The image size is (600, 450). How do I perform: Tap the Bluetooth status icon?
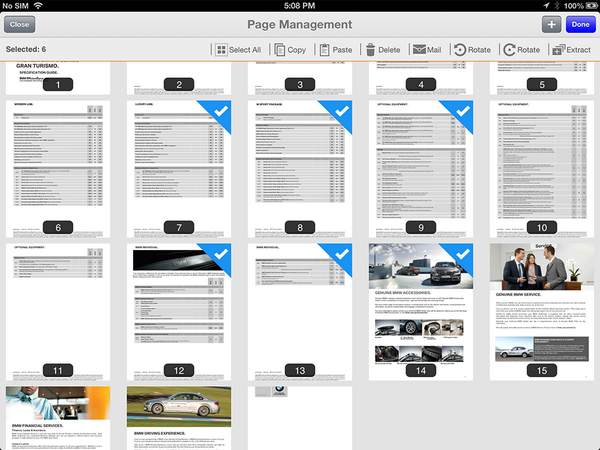point(557,6)
